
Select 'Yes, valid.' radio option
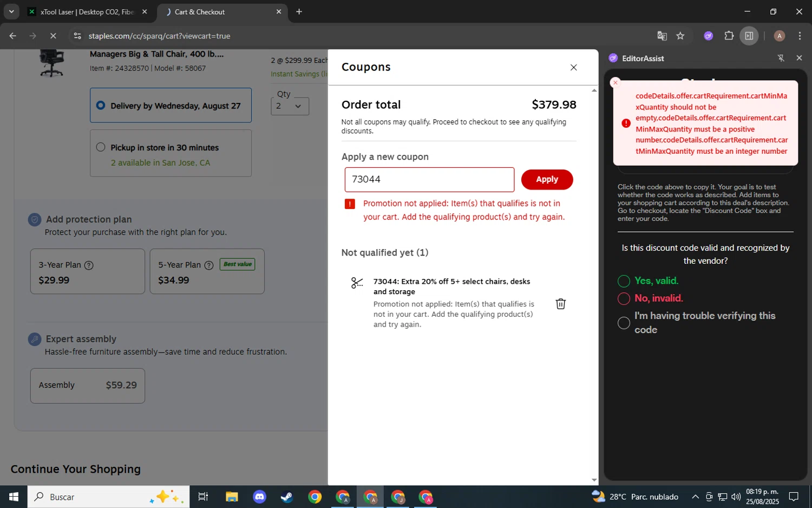(624, 281)
